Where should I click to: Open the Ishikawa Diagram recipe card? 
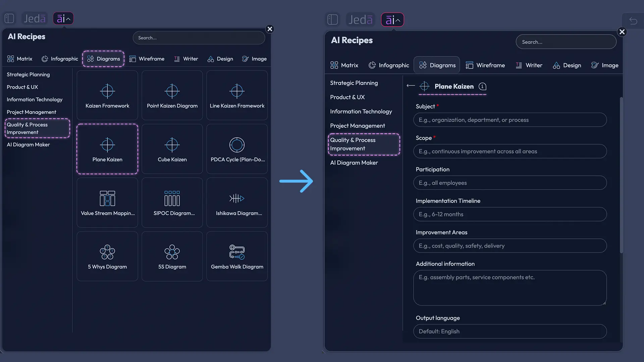coord(237,202)
